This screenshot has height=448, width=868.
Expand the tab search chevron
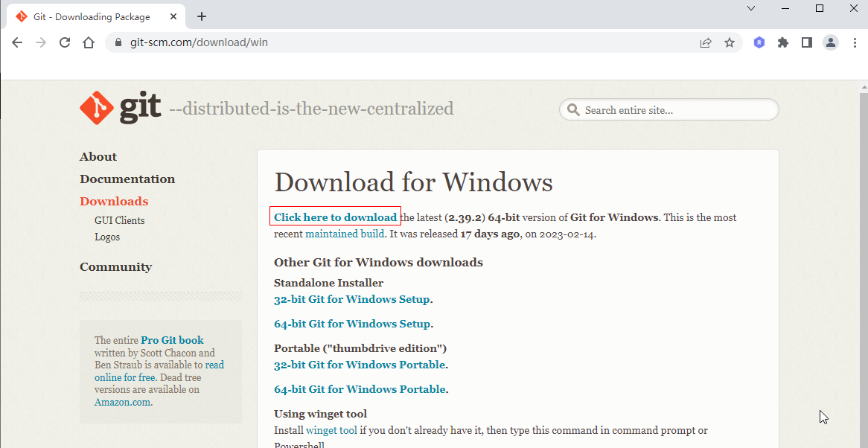coord(751,8)
